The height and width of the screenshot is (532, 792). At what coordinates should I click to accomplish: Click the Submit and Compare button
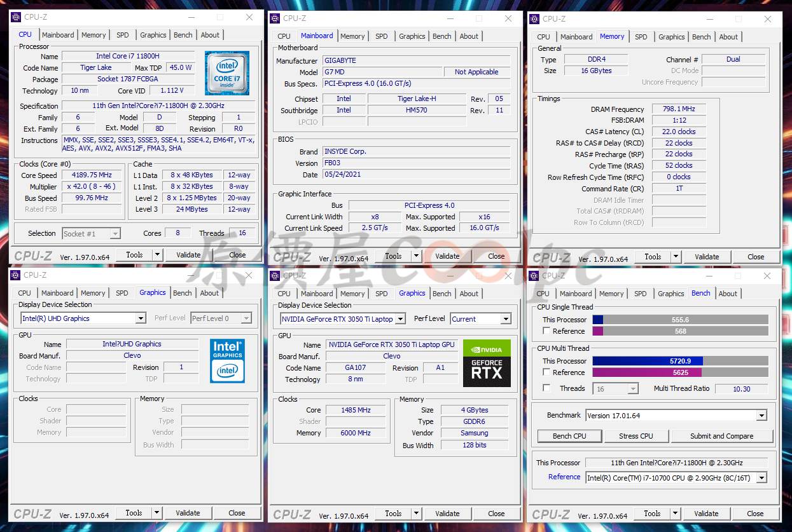click(721, 436)
